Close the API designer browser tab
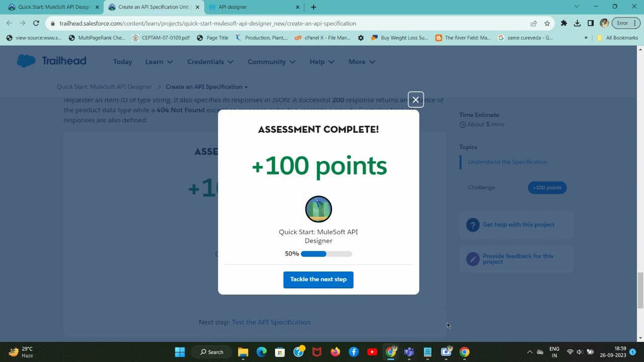644x362 pixels. point(297,7)
